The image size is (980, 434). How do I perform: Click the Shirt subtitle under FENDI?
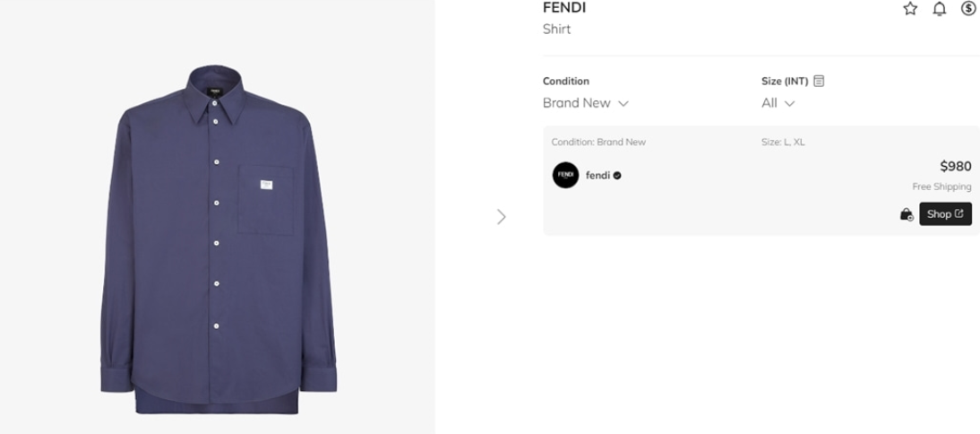point(556,30)
